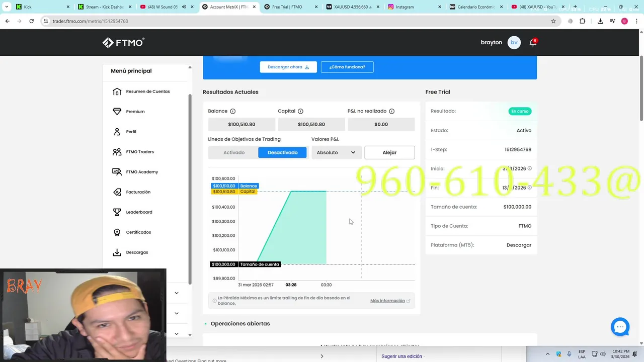The width and height of the screenshot is (644, 362).
Task: Click sidebar menu scrollbar
Action: pyautogui.click(x=190, y=189)
